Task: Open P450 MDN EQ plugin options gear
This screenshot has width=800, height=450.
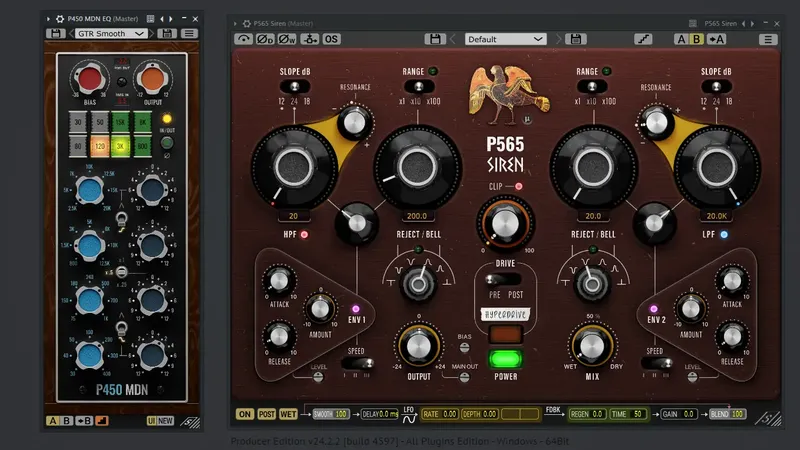Action: [x=60, y=19]
